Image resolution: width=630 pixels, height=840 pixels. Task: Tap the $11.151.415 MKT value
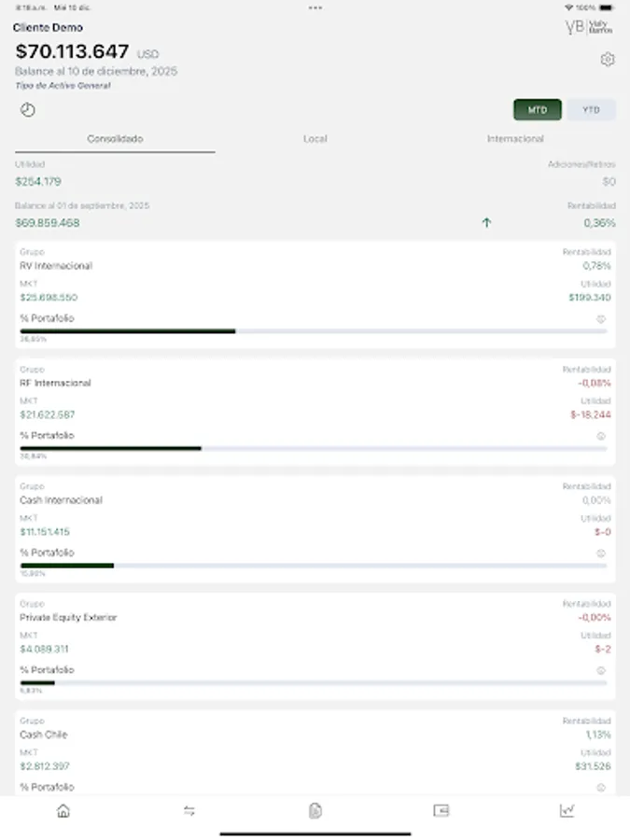(45, 532)
